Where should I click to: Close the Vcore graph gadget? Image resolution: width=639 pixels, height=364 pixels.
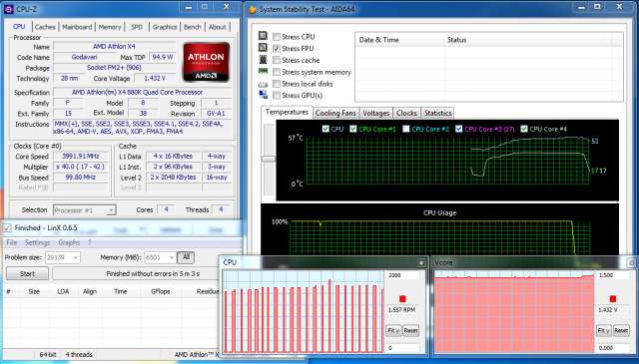[632, 263]
